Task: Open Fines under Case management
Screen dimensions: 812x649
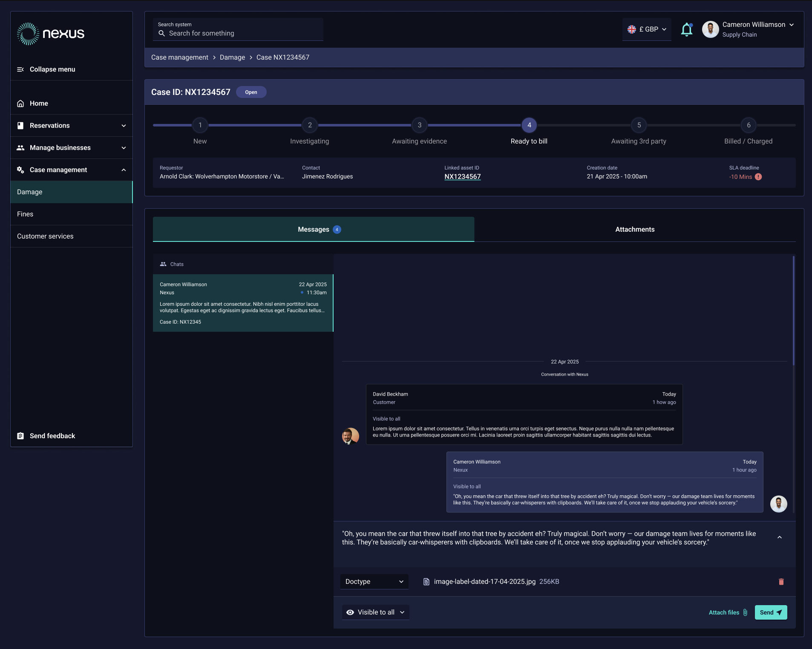Action: (x=25, y=214)
